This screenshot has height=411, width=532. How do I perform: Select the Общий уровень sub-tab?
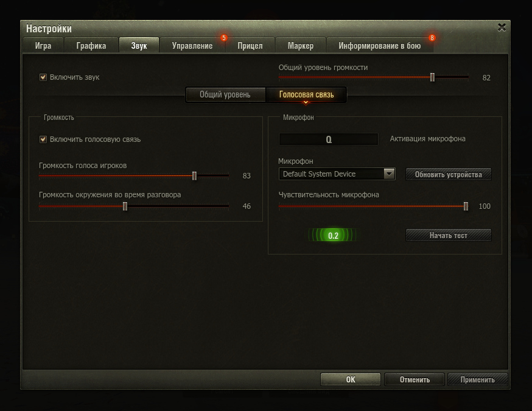point(225,94)
